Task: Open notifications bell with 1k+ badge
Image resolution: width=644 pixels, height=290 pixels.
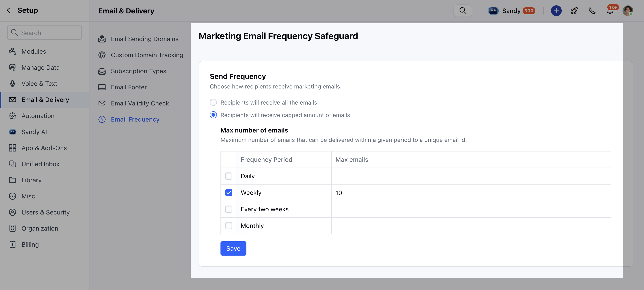Action: pyautogui.click(x=610, y=11)
